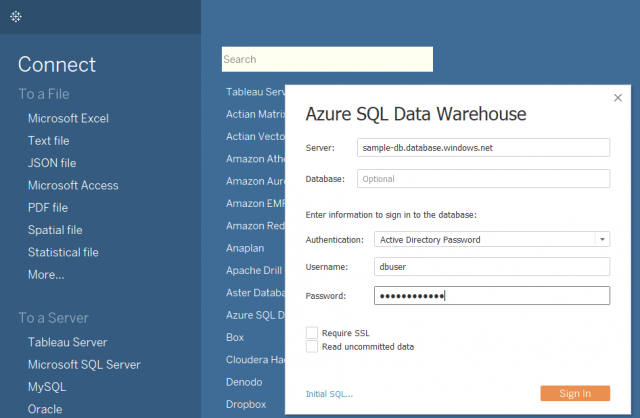Select Actian Matrix connector
This screenshot has width=640, height=418.
256,114
